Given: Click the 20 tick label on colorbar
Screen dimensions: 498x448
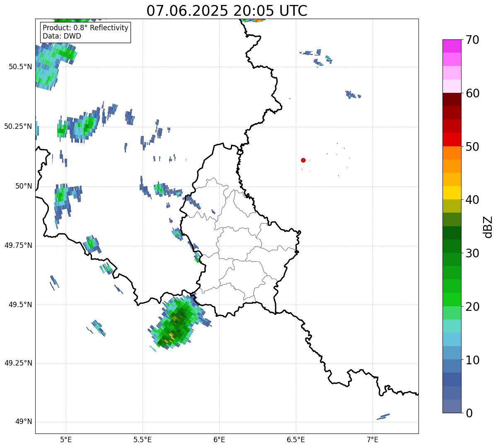Looking at the screenshot, I should click(472, 307).
